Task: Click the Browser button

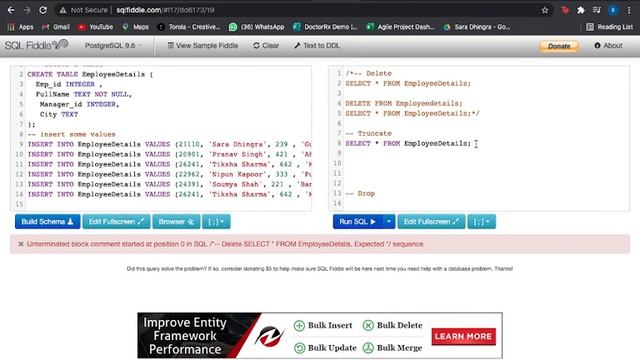Action: (176, 222)
